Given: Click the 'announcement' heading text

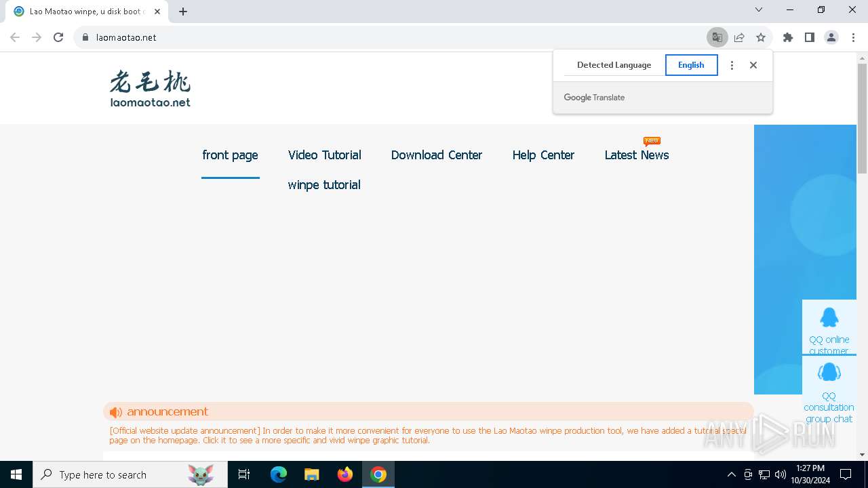Looking at the screenshot, I should [167, 411].
